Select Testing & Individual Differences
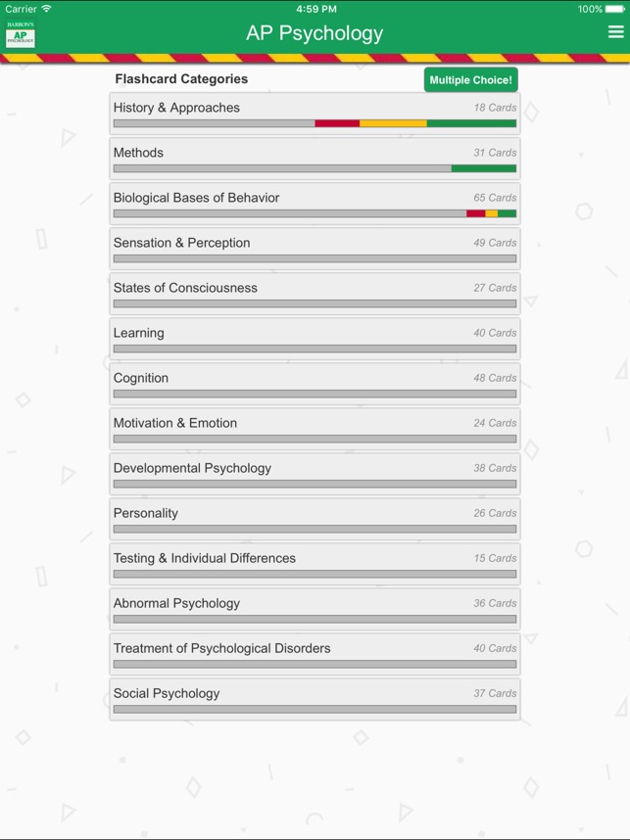 pyautogui.click(x=315, y=564)
